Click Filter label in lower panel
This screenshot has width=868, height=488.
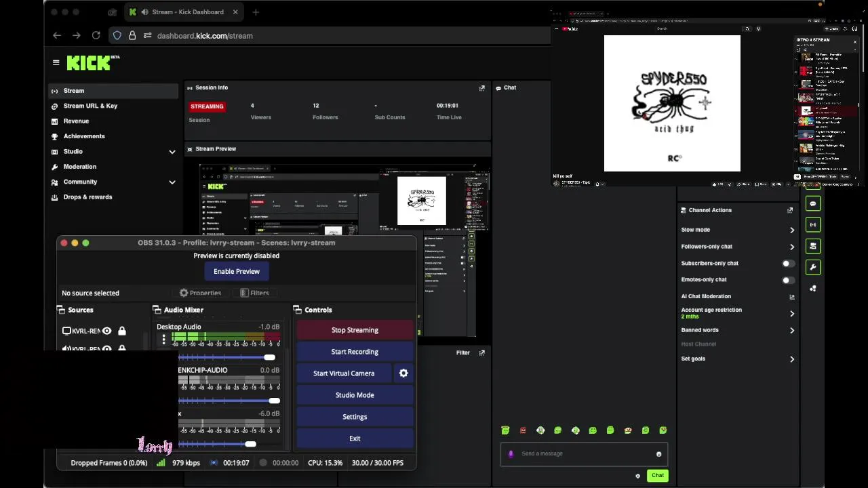coord(463,352)
